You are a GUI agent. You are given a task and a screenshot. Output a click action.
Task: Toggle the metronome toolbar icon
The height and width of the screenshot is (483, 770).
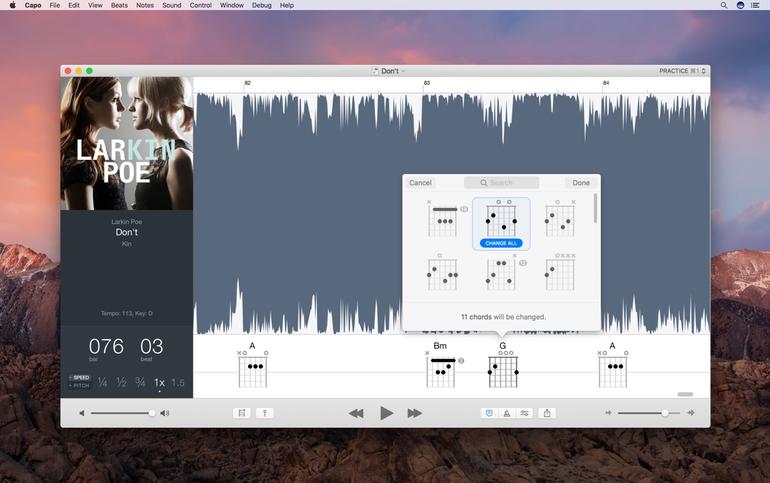coord(507,413)
